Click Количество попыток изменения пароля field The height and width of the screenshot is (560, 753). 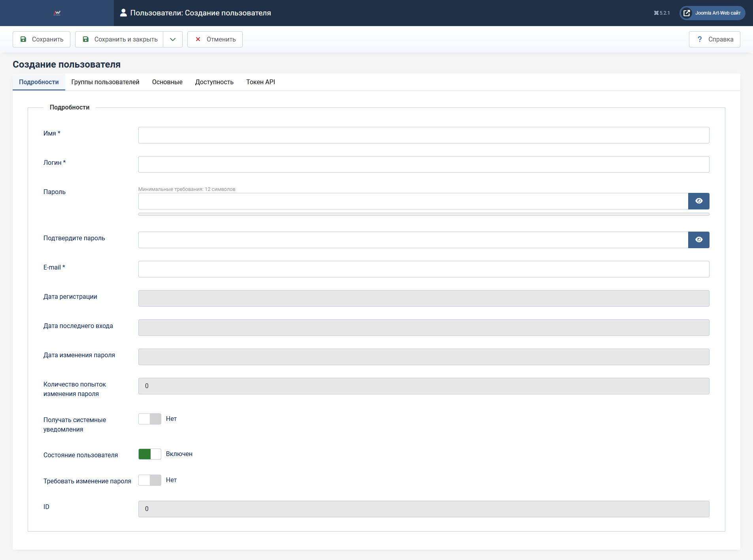click(424, 386)
